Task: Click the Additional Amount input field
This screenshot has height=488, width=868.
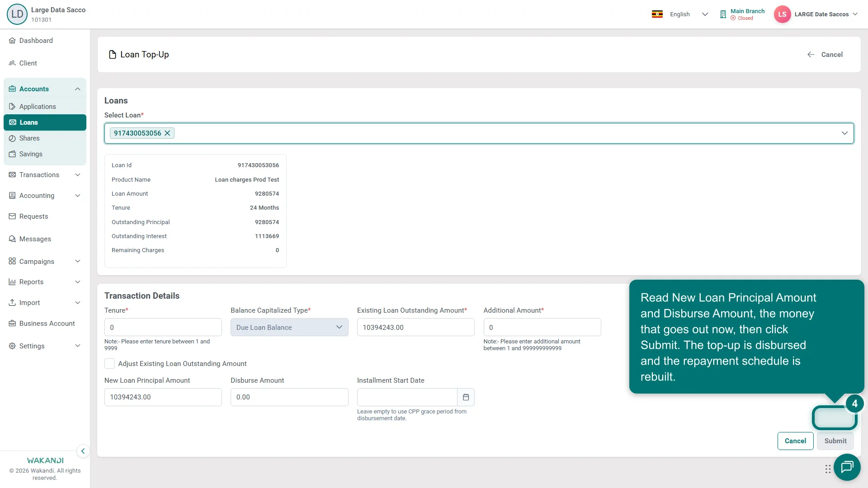Action: (542, 327)
